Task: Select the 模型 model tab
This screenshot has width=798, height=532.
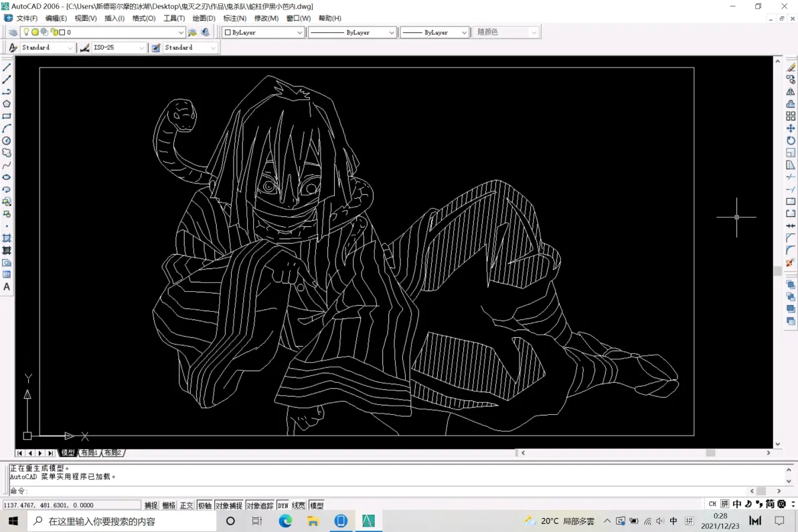Action: click(68, 452)
